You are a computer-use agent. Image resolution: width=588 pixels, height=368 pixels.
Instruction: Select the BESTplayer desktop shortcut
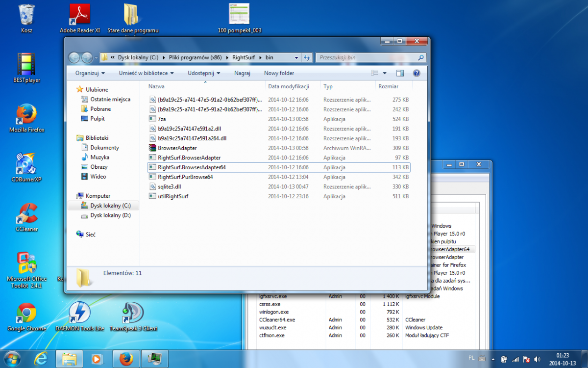[26, 68]
